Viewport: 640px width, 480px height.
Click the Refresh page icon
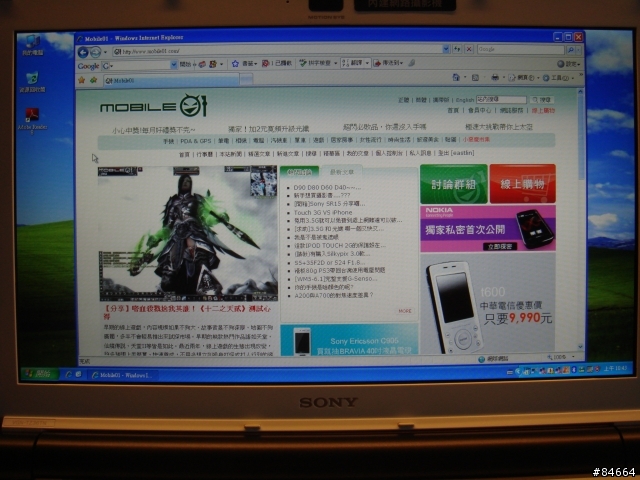pyautogui.click(x=457, y=49)
